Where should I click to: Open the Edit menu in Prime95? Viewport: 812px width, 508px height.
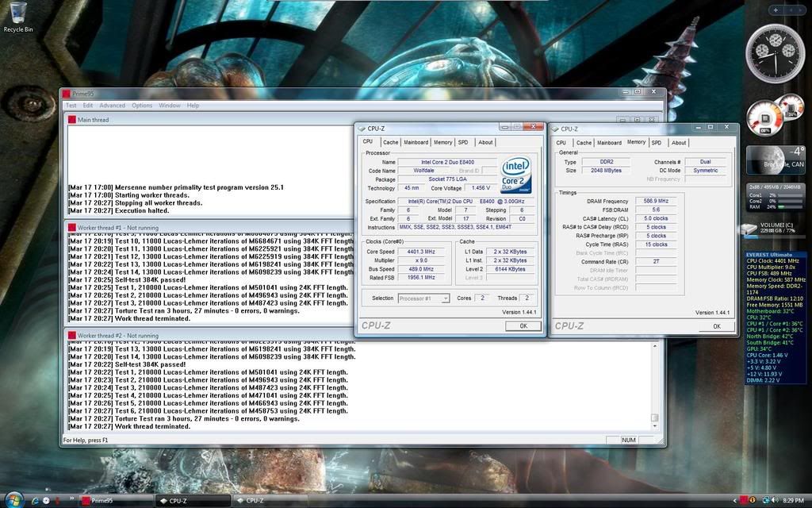[x=88, y=106]
